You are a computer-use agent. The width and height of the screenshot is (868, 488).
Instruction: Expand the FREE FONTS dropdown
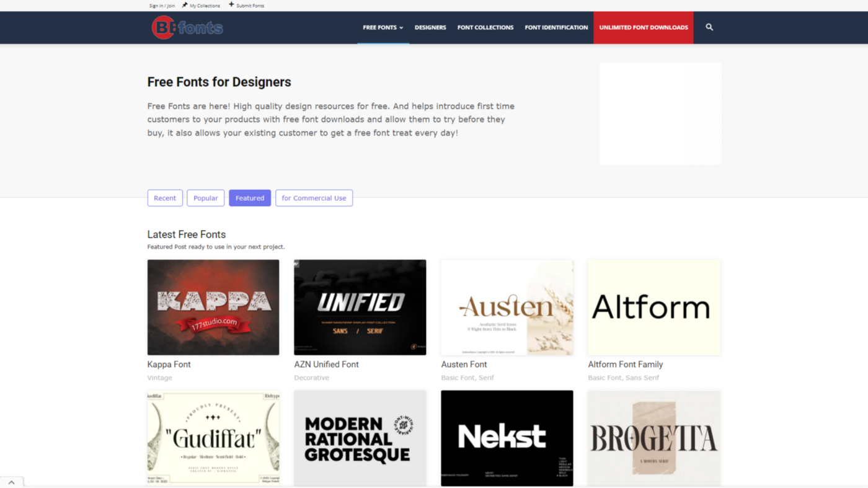pyautogui.click(x=383, y=27)
